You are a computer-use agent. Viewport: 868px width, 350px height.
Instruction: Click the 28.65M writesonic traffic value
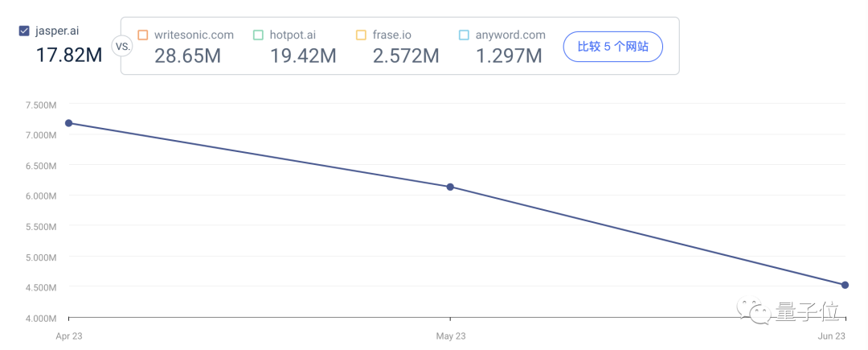point(187,56)
